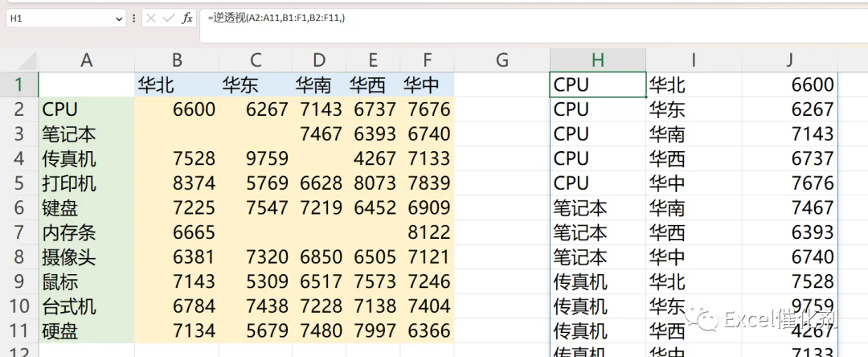Select column D header

point(319,59)
